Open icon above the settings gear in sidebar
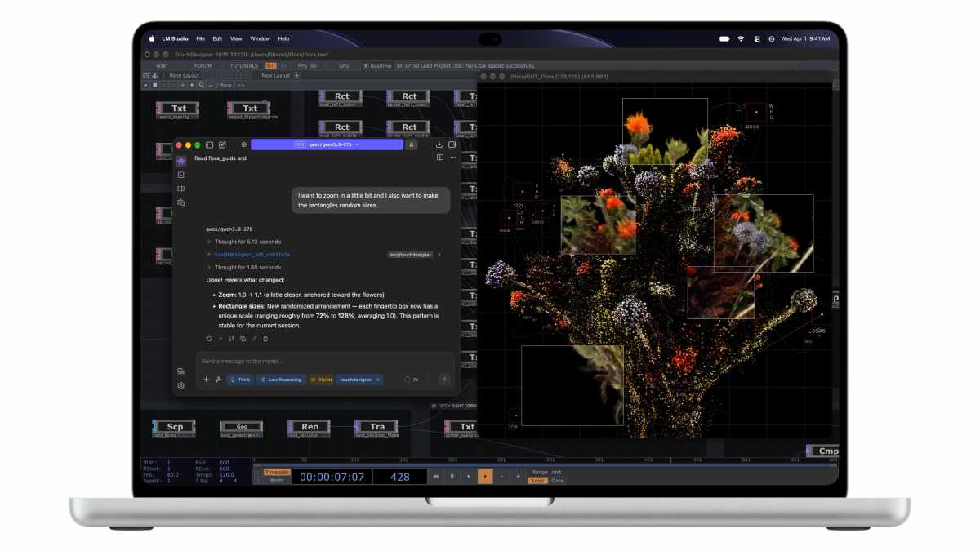This screenshot has width=980, height=551. point(181,371)
